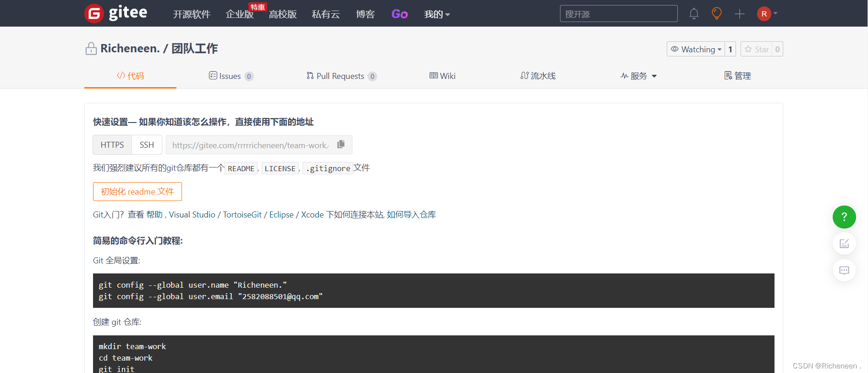
Task: Click the git config user.email command line
Action: point(211,296)
